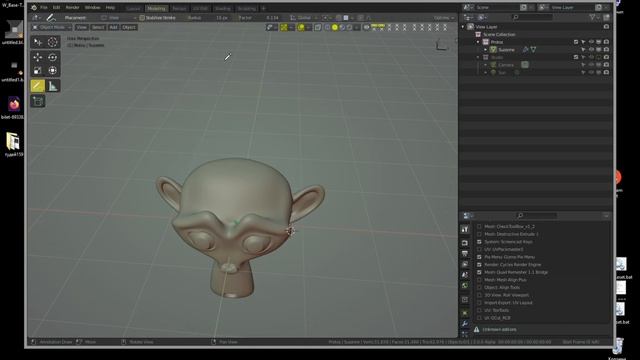Click the Add button in viewport header
The height and width of the screenshot is (360, 640).
113,27
